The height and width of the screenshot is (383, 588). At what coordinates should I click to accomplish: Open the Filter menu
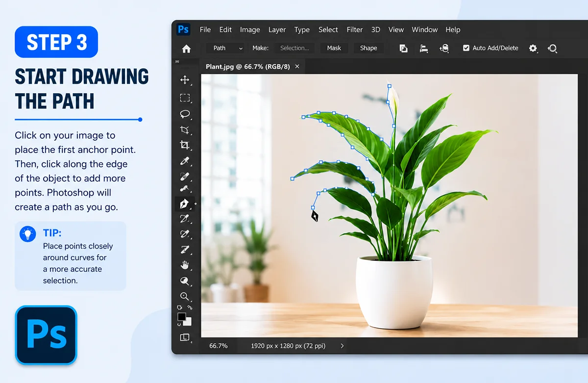pyautogui.click(x=355, y=29)
